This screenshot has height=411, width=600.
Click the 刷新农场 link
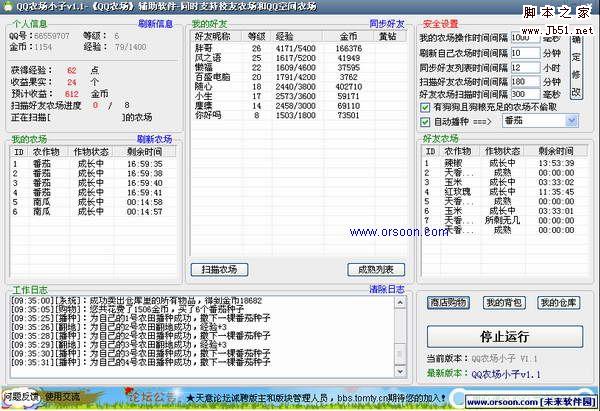coord(154,139)
